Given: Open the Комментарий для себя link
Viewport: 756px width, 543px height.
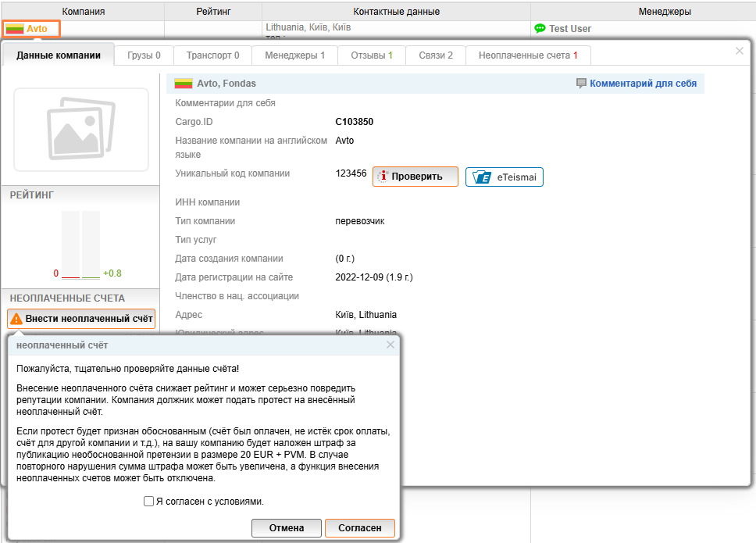Looking at the screenshot, I should pyautogui.click(x=643, y=84).
